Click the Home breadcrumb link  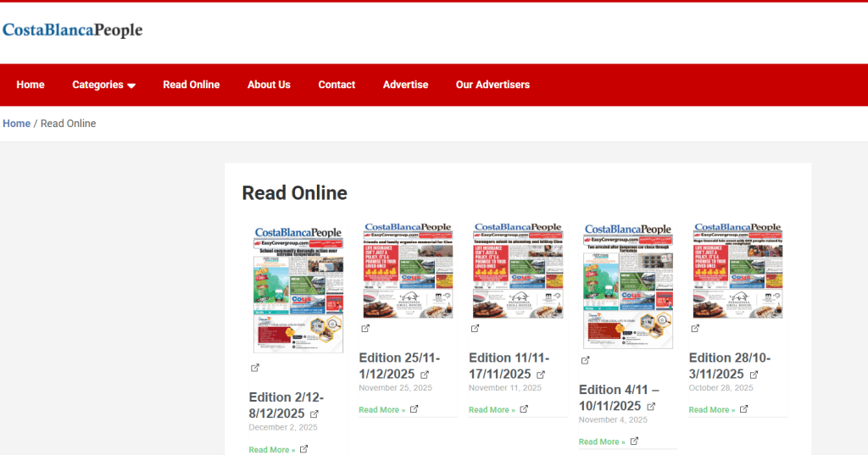(17, 124)
